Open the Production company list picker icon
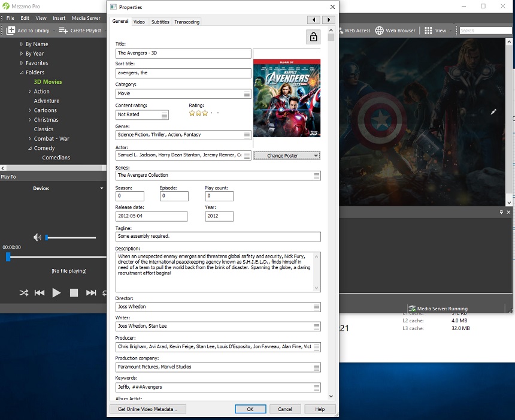 tap(317, 368)
